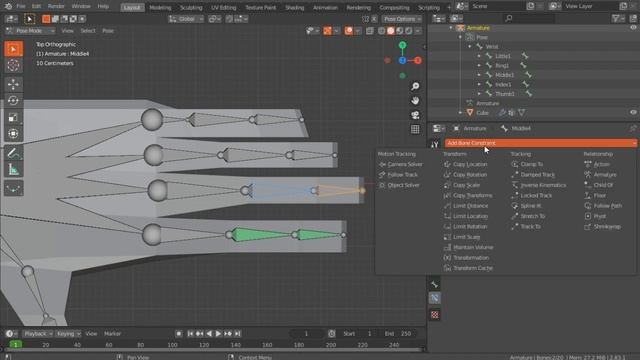Jump to the end frame
640x360 pixels.
(238, 333)
